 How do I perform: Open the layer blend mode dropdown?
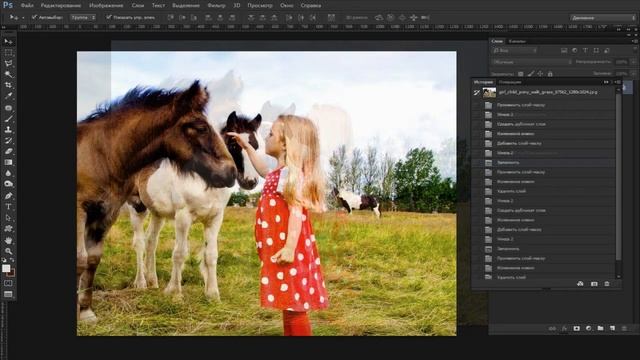[532, 62]
